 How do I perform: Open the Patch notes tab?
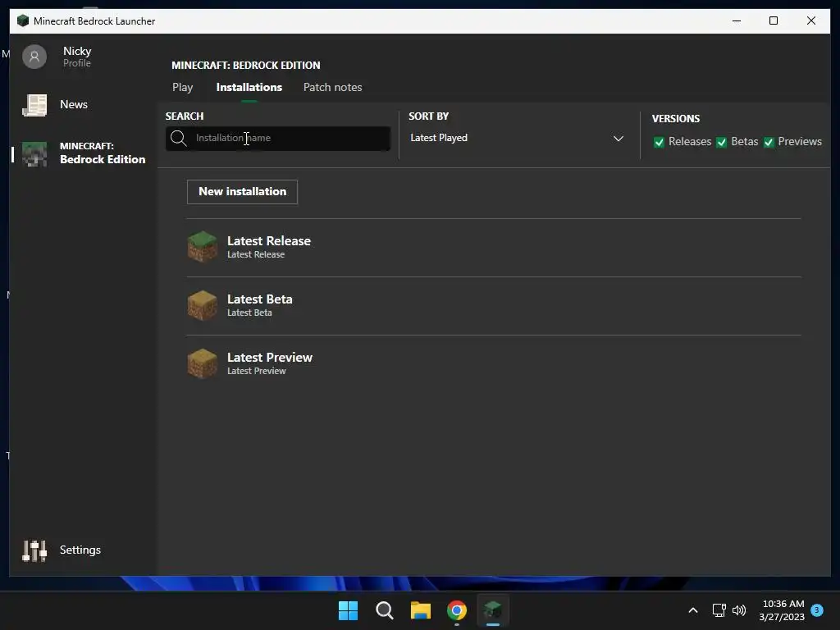click(333, 87)
